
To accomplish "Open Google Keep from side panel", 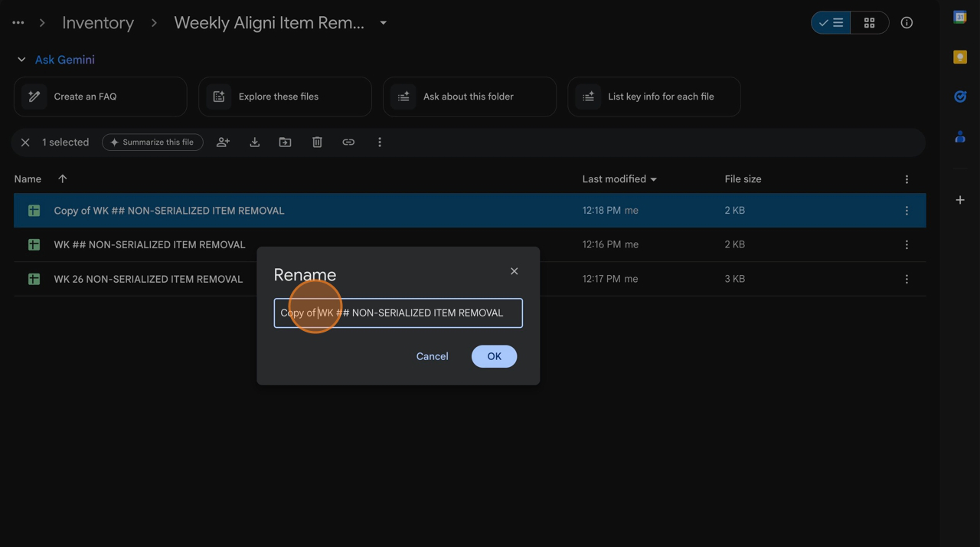I will click(x=959, y=57).
